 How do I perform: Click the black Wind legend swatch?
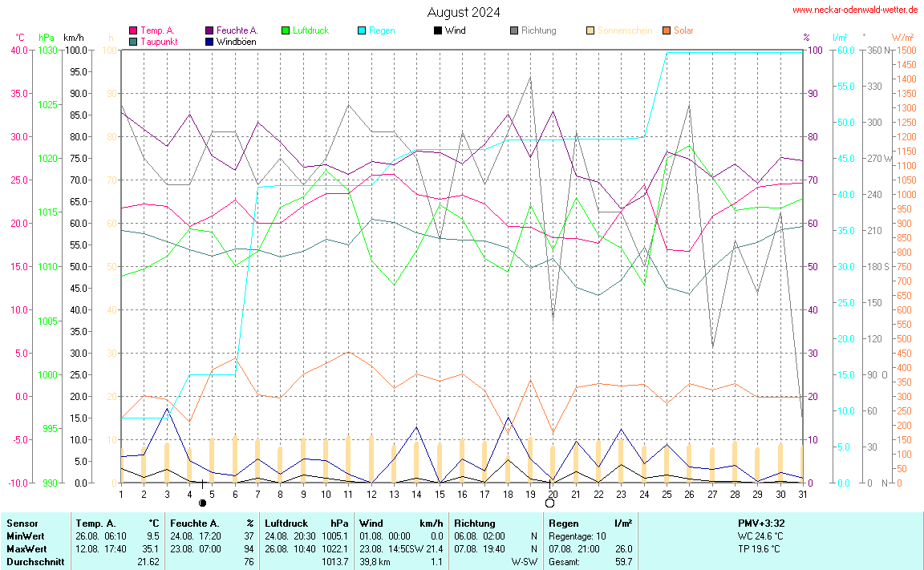pos(437,30)
